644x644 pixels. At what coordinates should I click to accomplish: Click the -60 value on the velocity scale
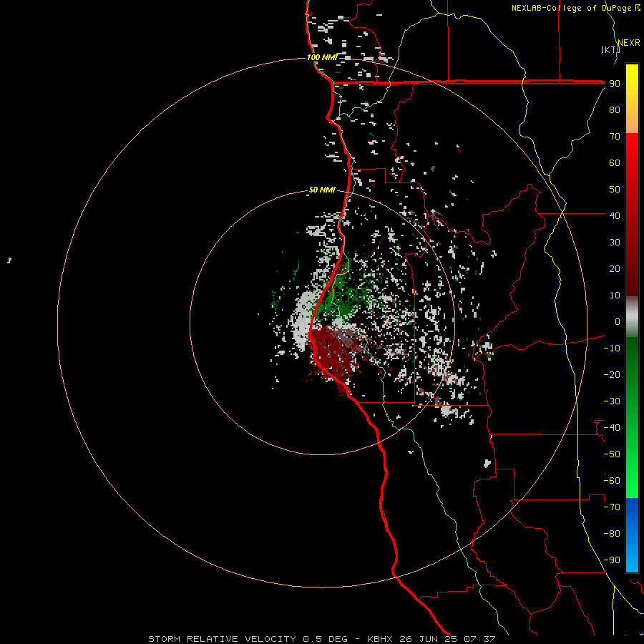612,481
